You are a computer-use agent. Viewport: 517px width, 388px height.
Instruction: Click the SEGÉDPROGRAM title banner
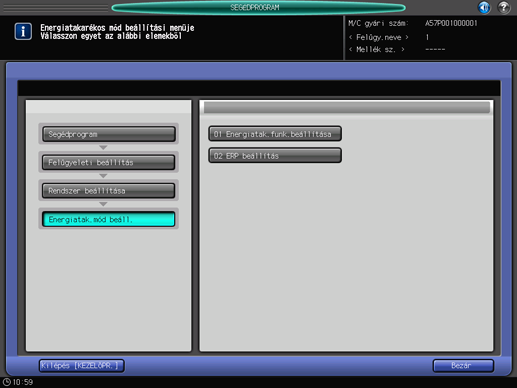(x=258, y=7)
